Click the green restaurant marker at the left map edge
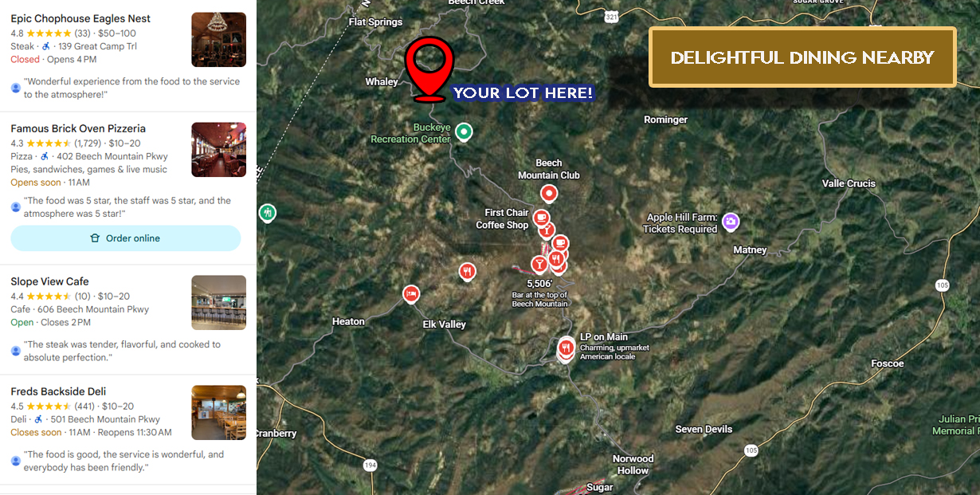This screenshot has width=980, height=495. [x=268, y=213]
